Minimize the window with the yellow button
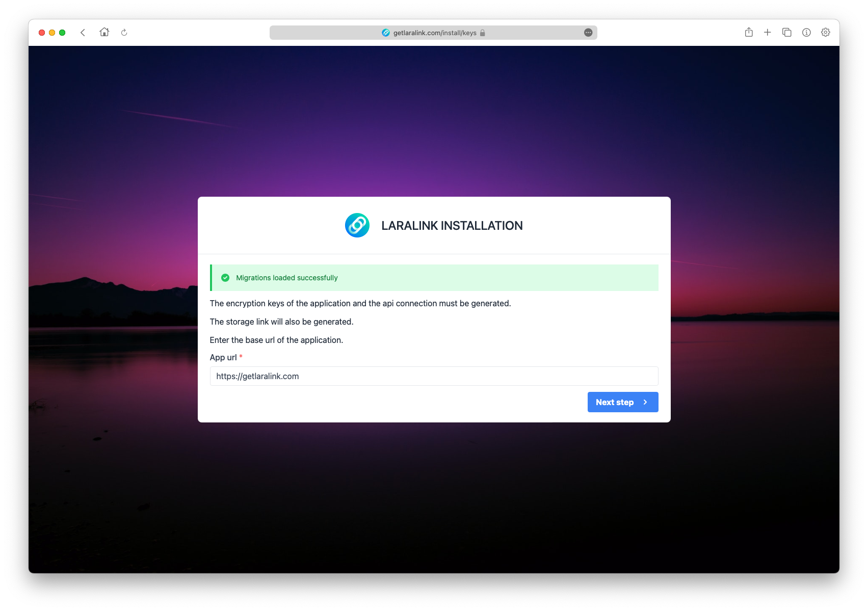868x611 pixels. coord(52,33)
